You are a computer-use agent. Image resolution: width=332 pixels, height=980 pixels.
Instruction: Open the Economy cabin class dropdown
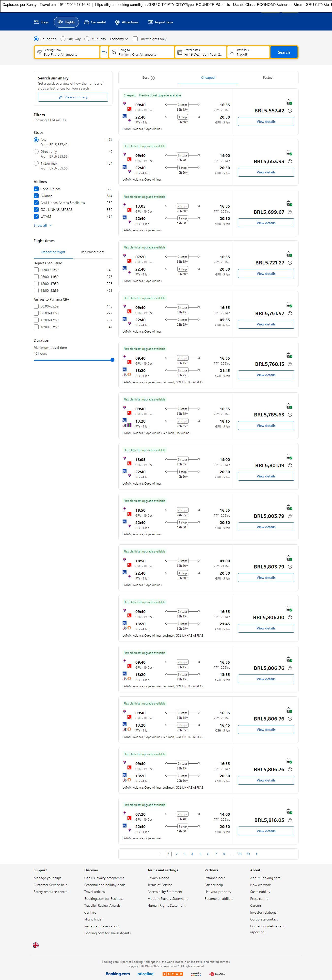click(119, 39)
